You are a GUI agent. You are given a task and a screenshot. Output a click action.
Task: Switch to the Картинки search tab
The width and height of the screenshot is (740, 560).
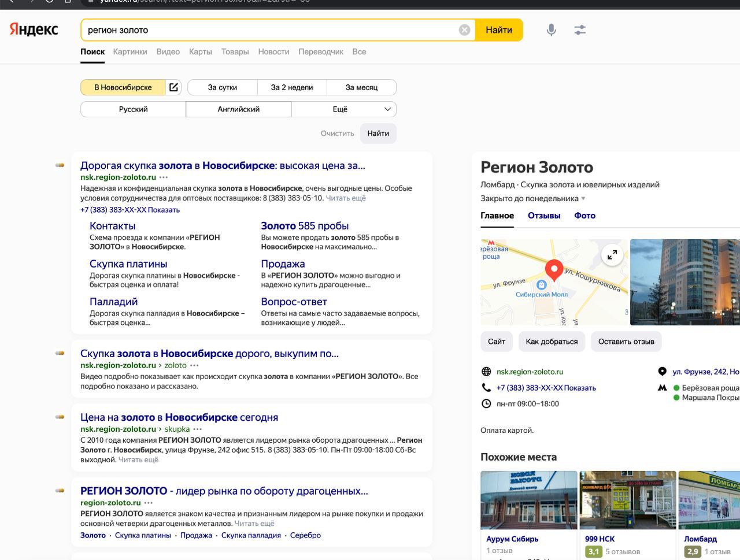coord(130,51)
